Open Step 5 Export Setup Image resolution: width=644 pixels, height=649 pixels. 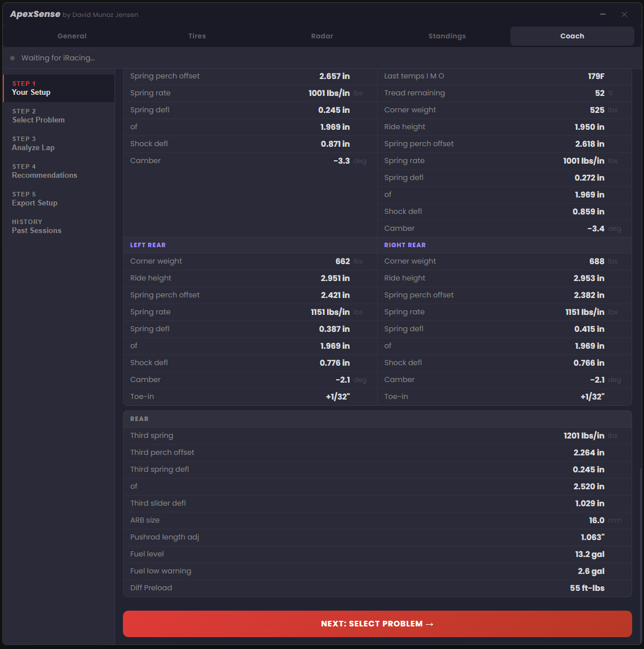tap(58, 199)
